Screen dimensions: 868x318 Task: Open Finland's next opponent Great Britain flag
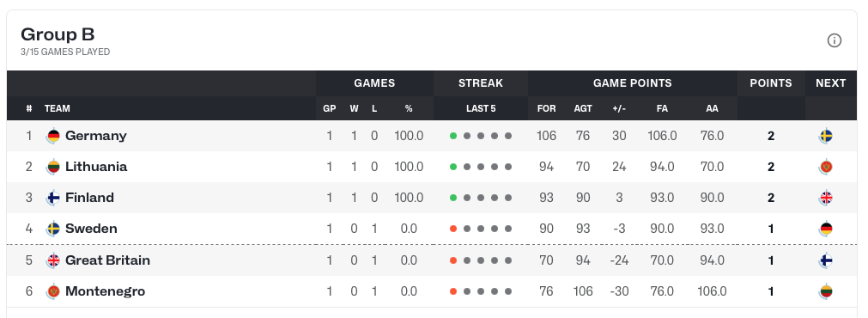pos(826,198)
